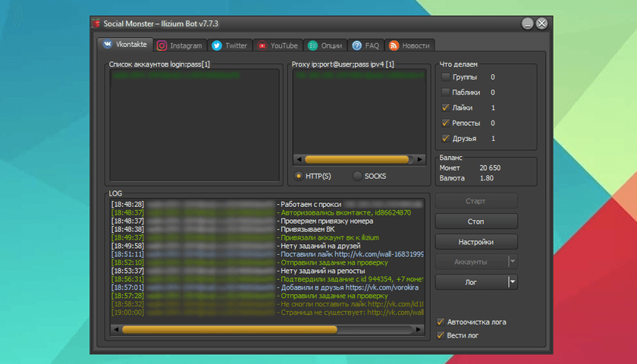Click the Twitter bird icon
The width and height of the screenshot is (637, 364).
pyautogui.click(x=217, y=45)
